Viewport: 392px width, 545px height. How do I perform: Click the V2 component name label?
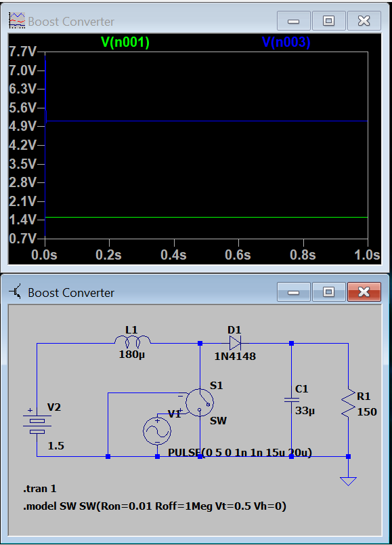(53, 407)
